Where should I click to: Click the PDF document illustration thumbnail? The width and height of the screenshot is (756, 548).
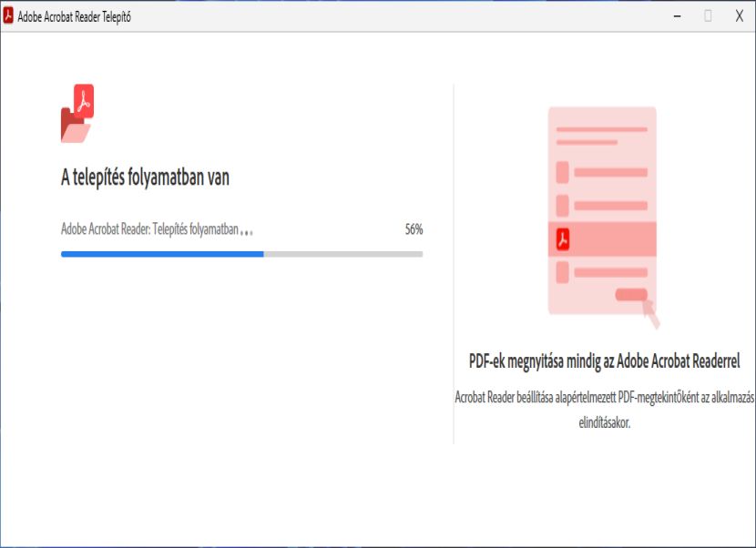(x=604, y=218)
